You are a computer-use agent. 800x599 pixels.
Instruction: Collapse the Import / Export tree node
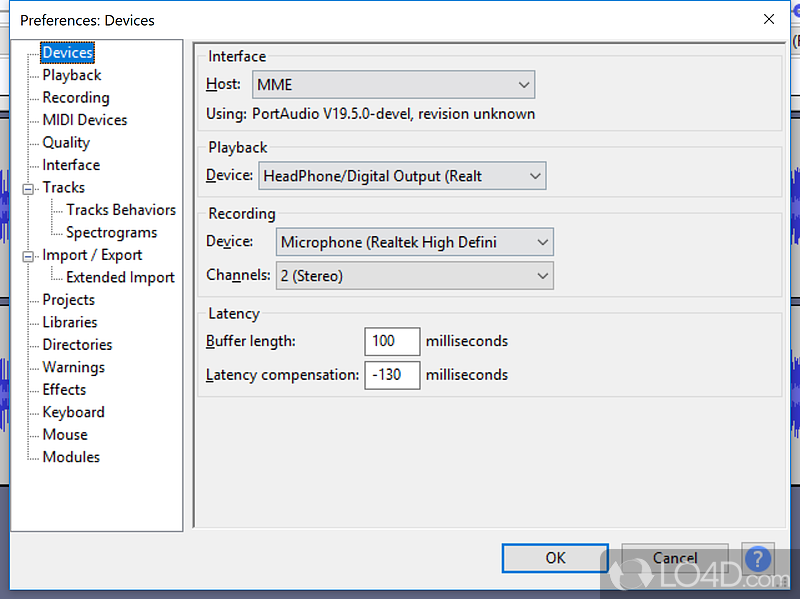pos(29,257)
